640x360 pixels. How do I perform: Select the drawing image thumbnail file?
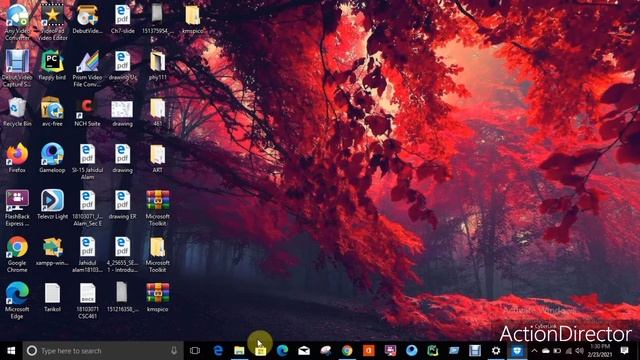[x=122, y=113]
